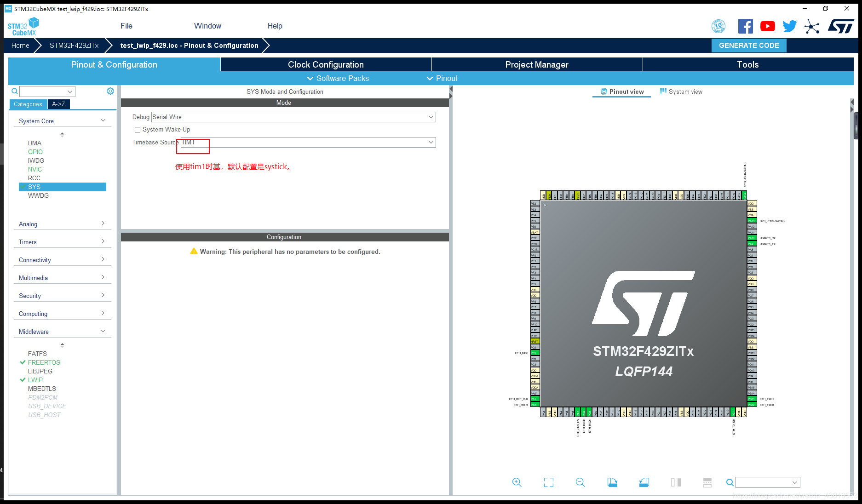Click the peripheral search magnifier icon
Screen dimensions: 862x504
coord(15,91)
